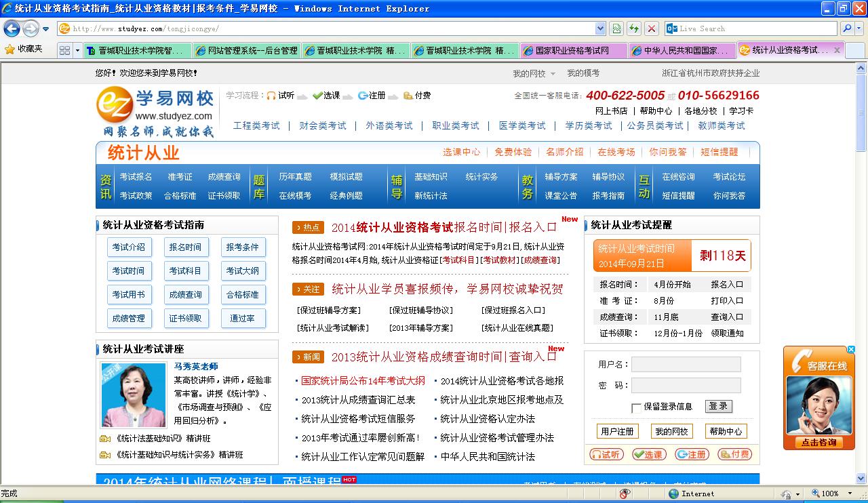The image size is (868, 503).
Task: Click the 注册 badge under the login box
Action: click(x=692, y=454)
